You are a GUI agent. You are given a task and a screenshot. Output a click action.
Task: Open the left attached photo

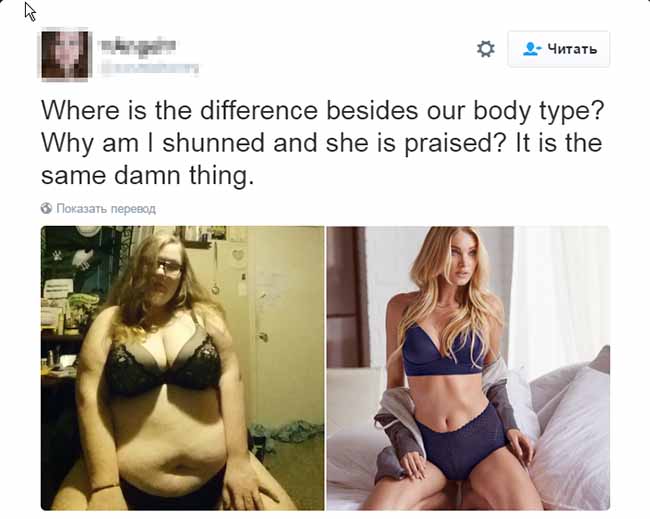pos(182,368)
